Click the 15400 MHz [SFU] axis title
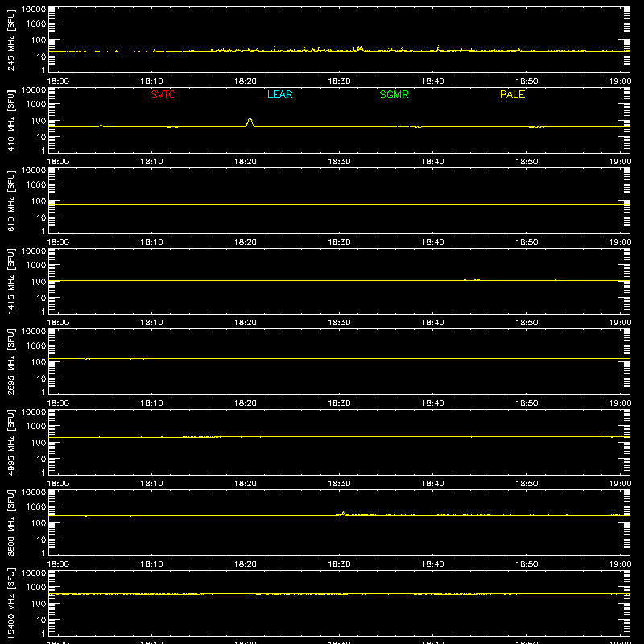This screenshot has height=644, width=644. [11, 603]
